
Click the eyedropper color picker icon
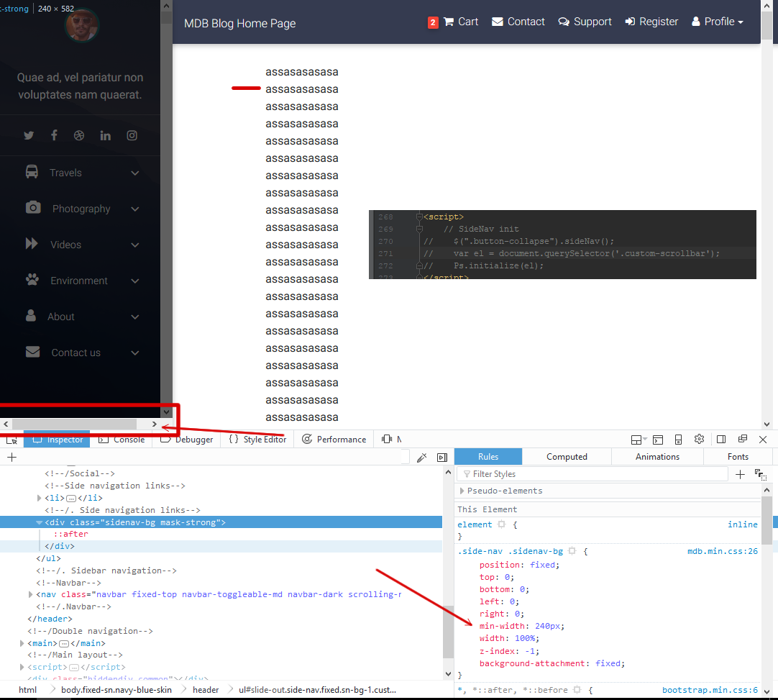point(422,458)
